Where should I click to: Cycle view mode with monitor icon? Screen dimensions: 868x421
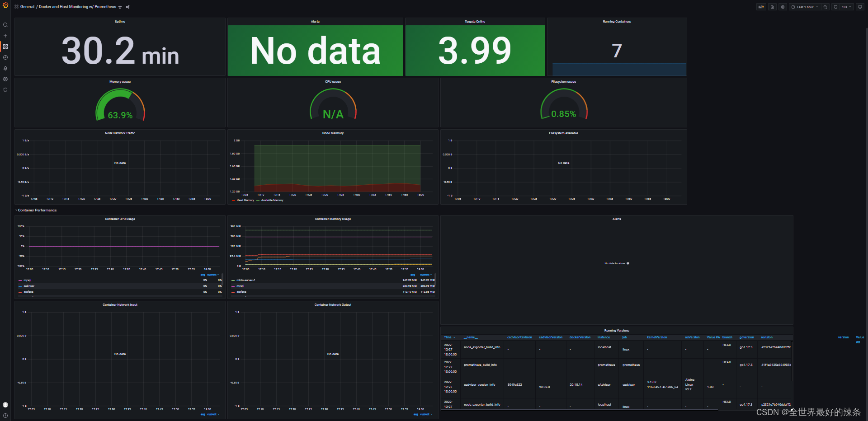[860, 7]
